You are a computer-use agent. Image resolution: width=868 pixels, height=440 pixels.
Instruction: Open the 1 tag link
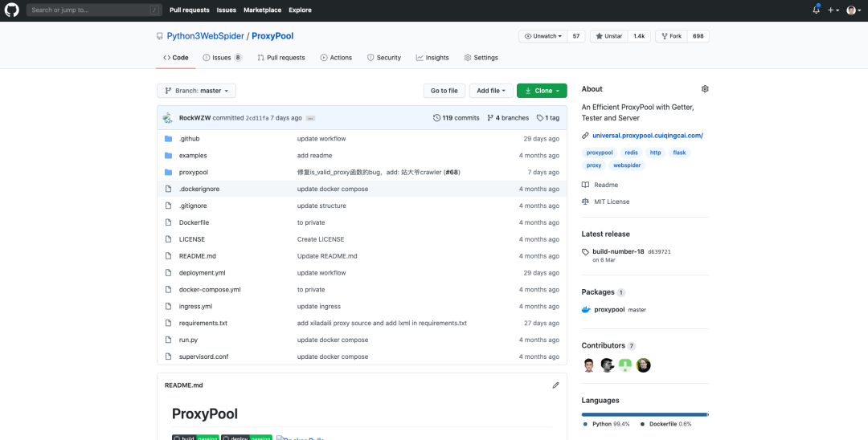[548, 118]
